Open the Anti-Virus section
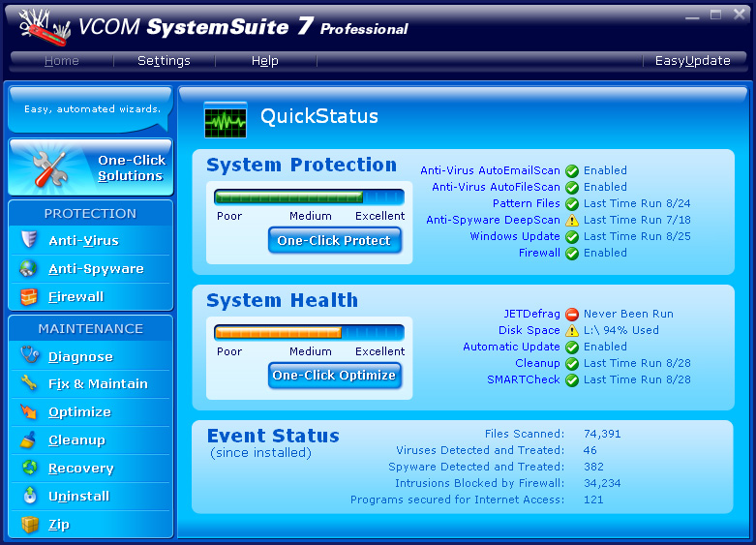This screenshot has height=545, width=756. click(x=90, y=240)
